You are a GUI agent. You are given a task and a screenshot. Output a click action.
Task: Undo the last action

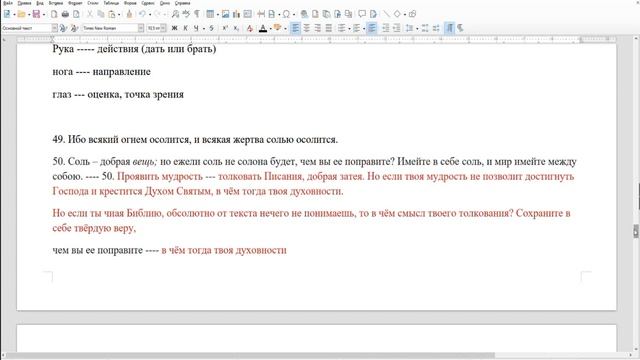(142, 14)
